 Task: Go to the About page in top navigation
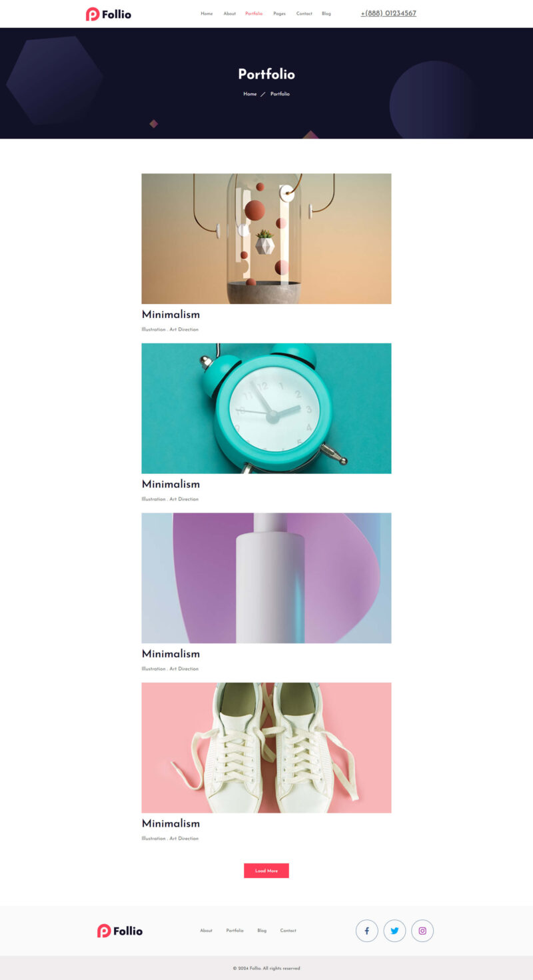click(x=229, y=13)
